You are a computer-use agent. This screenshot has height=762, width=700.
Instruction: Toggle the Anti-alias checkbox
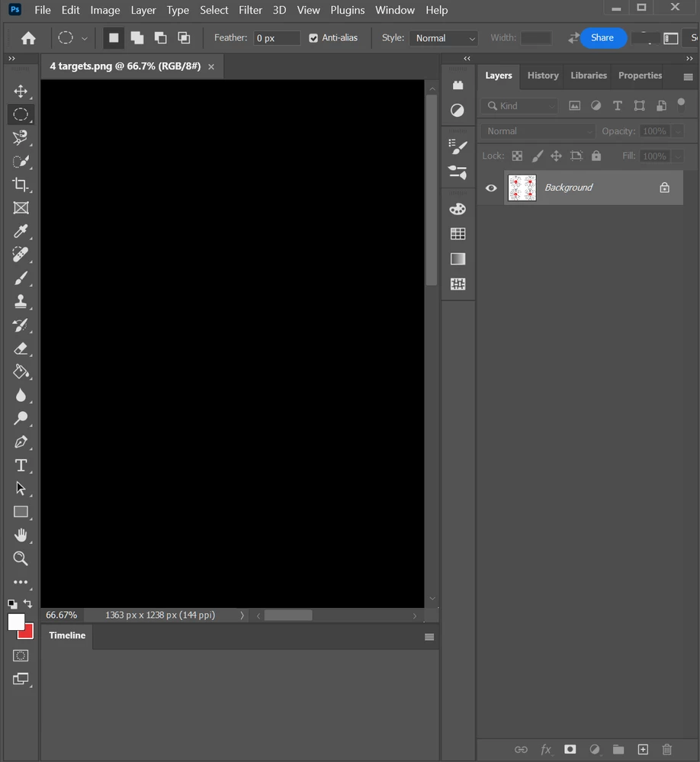point(313,38)
